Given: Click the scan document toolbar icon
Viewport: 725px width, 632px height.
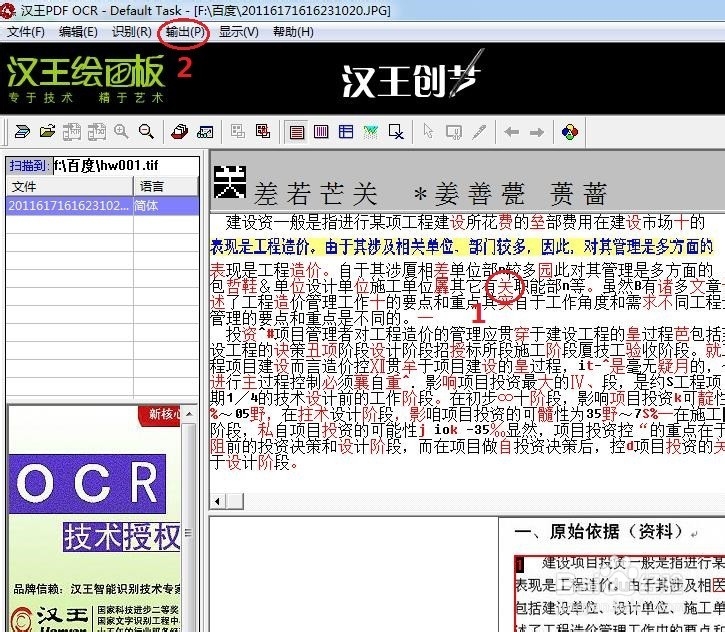Looking at the screenshot, I should click(x=22, y=132).
